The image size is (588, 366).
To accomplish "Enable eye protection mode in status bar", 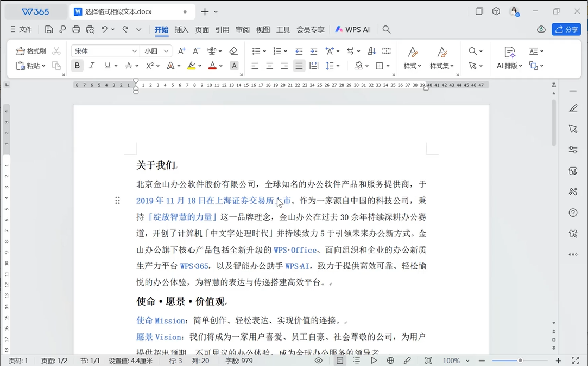I will (x=318, y=361).
